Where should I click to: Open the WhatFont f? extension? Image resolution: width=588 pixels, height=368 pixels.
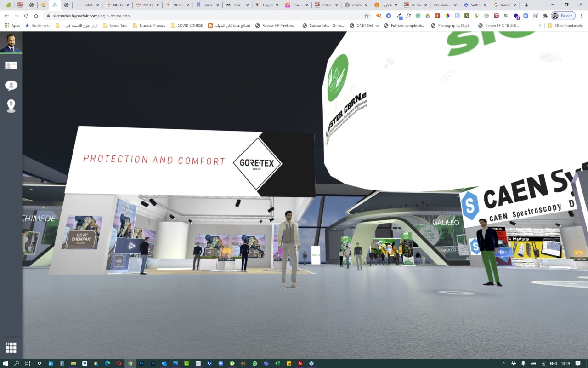(408, 16)
